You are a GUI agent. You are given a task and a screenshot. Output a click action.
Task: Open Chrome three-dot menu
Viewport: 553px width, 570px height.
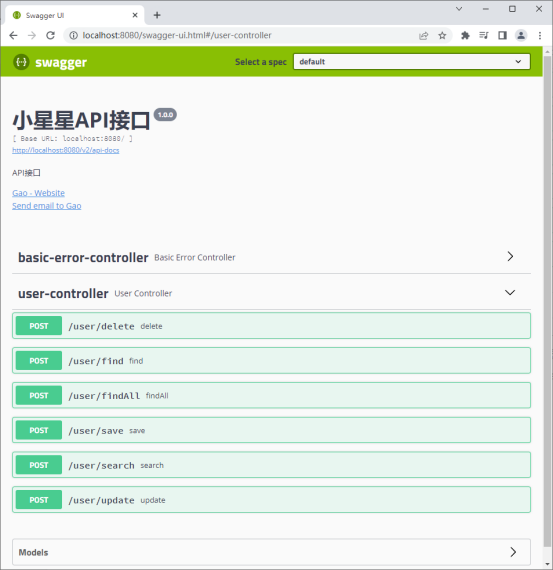tap(540, 35)
